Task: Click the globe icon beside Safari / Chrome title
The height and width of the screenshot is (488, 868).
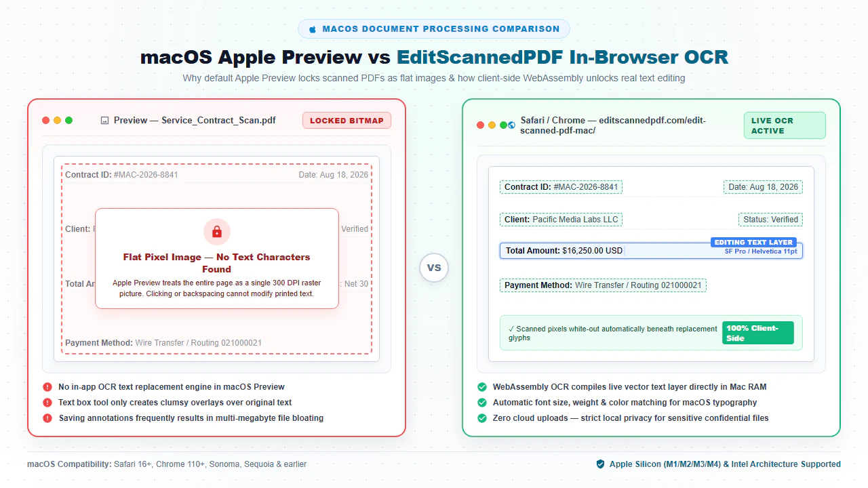Action: click(512, 125)
